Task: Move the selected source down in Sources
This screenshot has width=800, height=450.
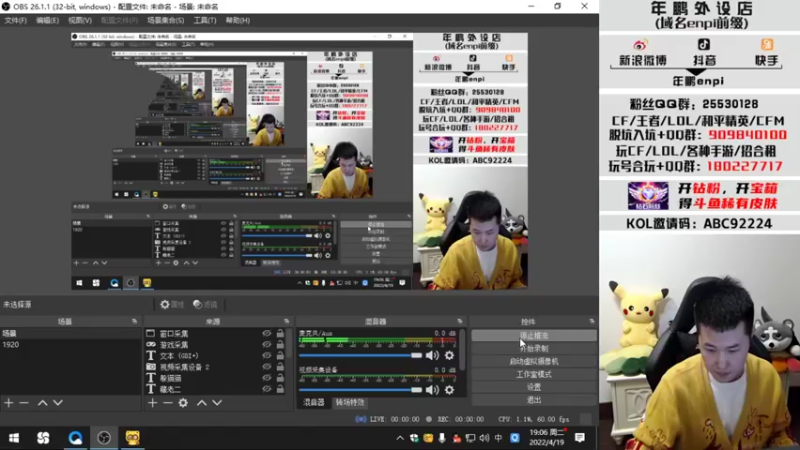Action: pyautogui.click(x=217, y=403)
